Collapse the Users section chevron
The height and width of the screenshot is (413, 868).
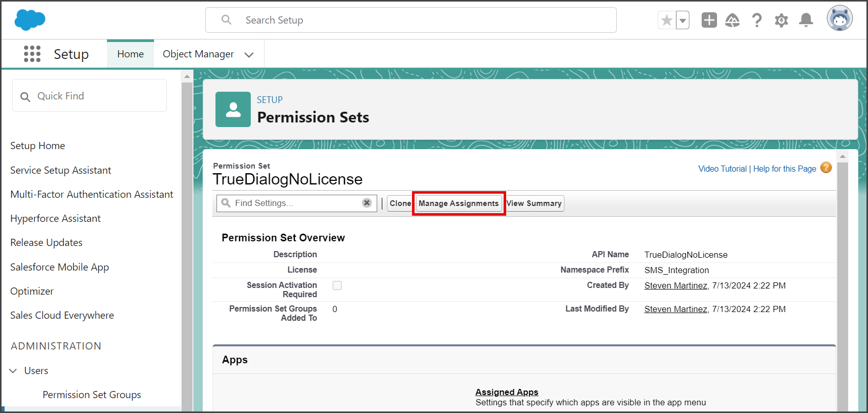click(13, 370)
